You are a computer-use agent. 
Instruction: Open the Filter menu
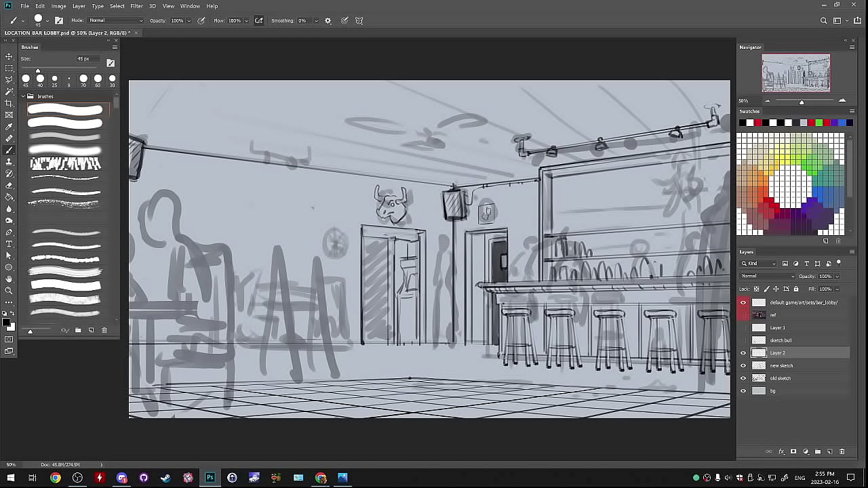pos(136,6)
